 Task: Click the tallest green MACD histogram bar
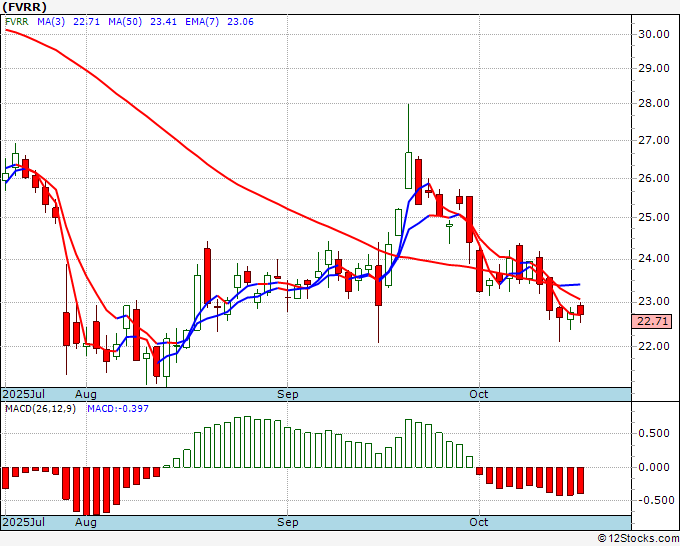click(247, 442)
